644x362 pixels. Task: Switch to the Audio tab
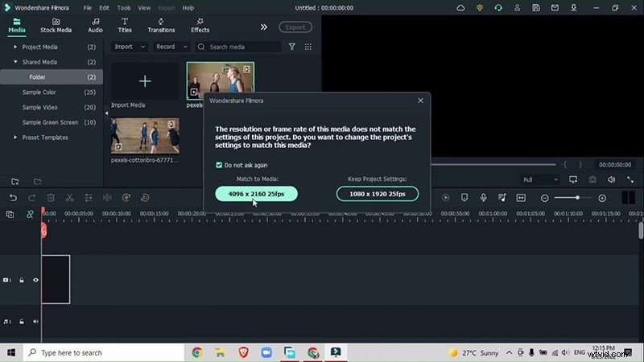tap(95, 26)
